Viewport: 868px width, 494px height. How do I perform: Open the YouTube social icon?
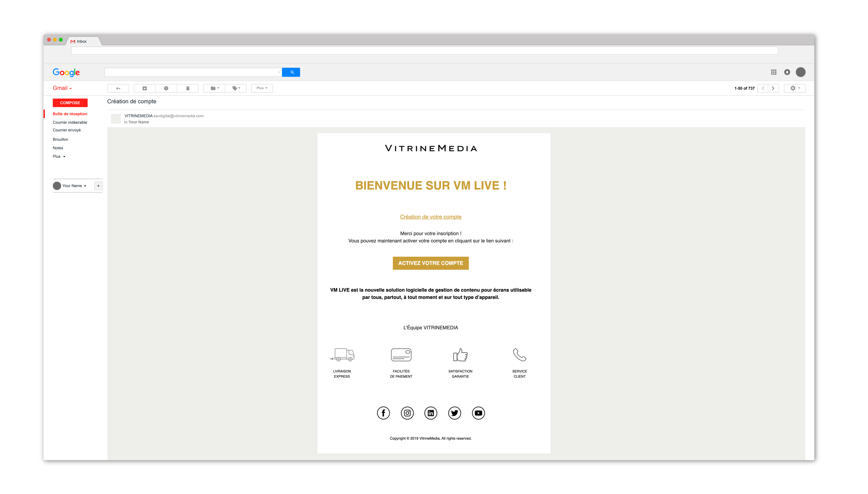[478, 413]
